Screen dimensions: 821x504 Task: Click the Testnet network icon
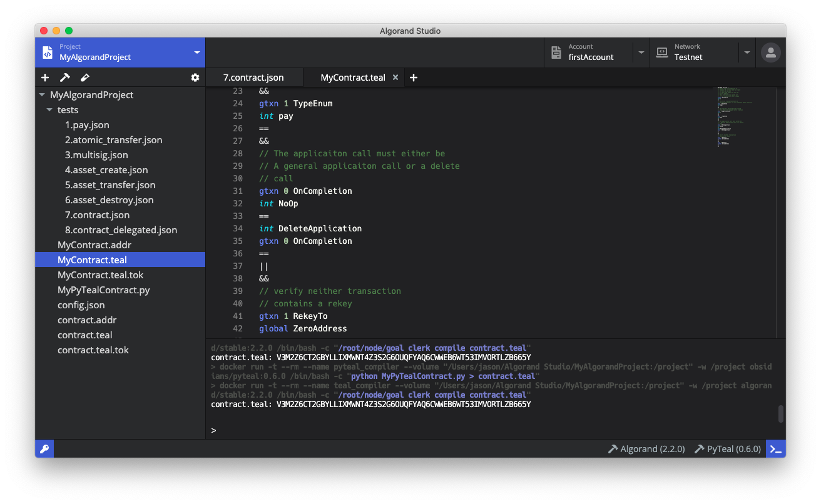pyautogui.click(x=661, y=53)
